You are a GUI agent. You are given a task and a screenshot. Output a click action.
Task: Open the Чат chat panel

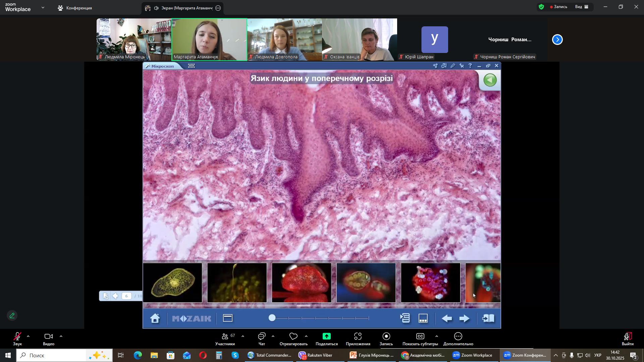262,339
